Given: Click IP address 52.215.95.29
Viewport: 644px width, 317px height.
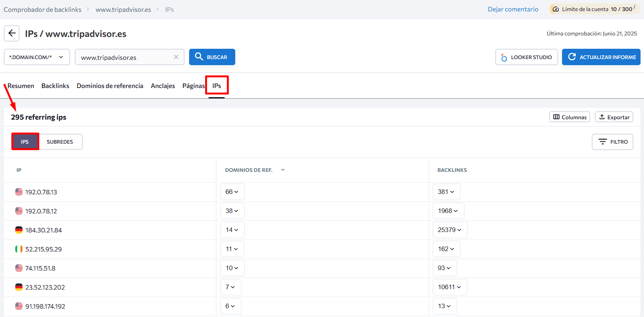Looking at the screenshot, I should tap(43, 249).
